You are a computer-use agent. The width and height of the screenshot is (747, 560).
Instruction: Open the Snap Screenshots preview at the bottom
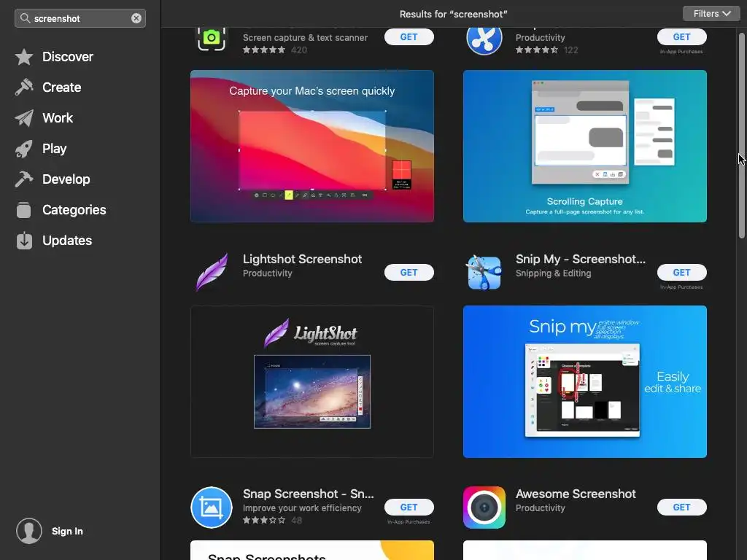coord(312,550)
